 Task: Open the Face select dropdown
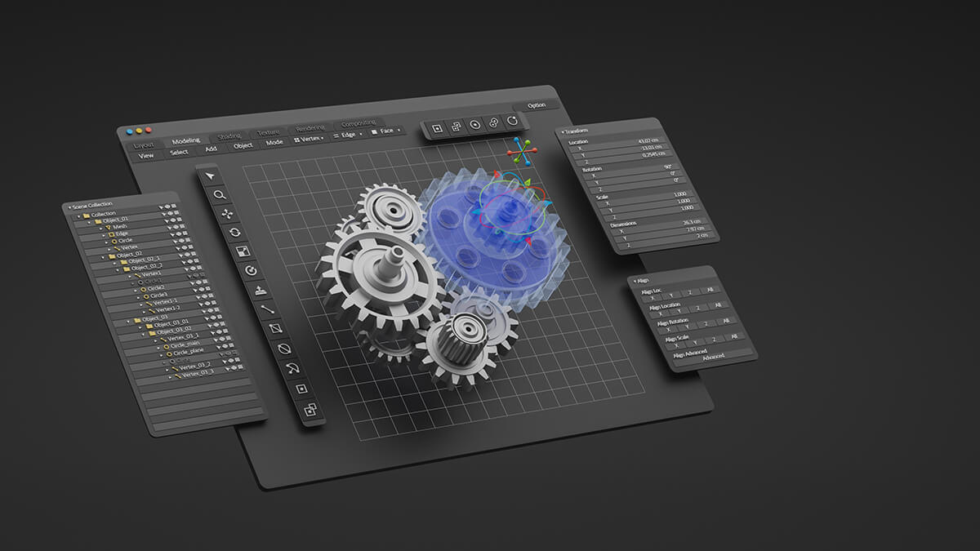[x=399, y=132]
